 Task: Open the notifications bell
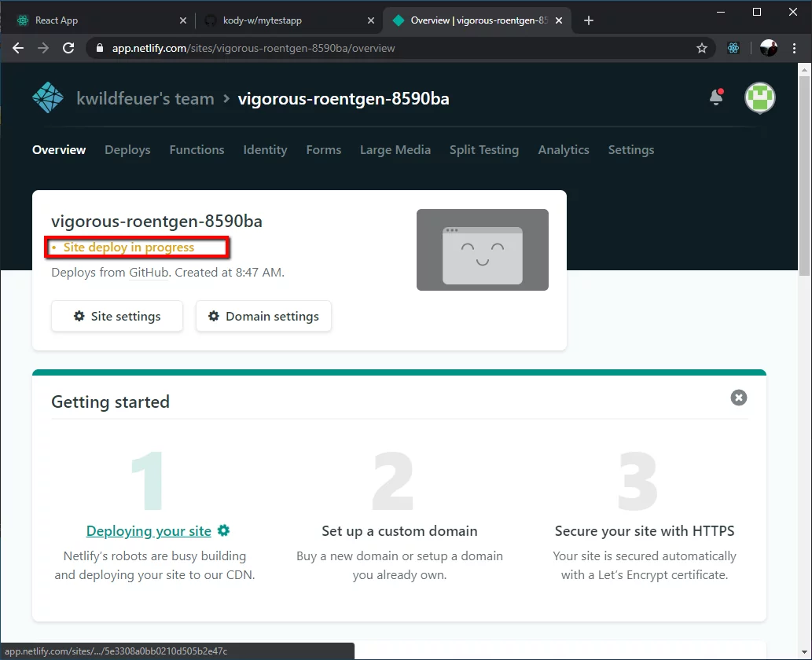[716, 97]
